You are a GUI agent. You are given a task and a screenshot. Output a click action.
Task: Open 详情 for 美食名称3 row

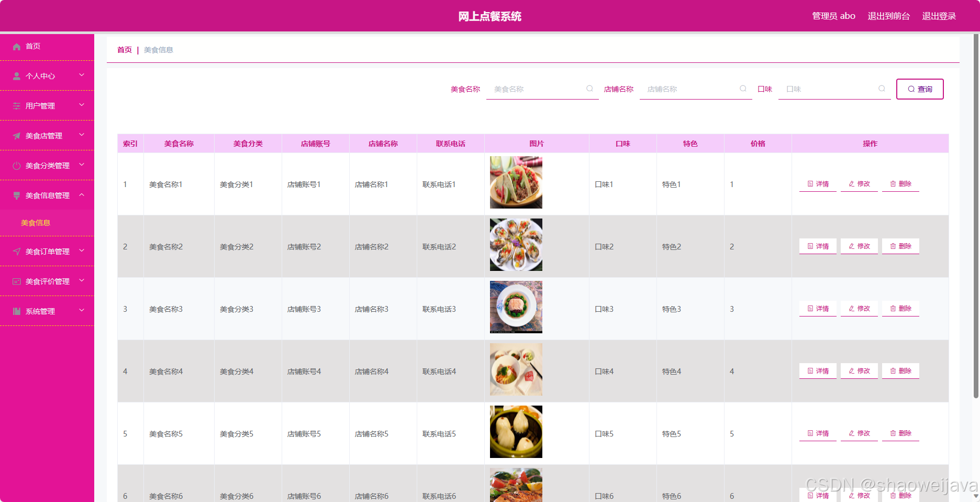[818, 309]
